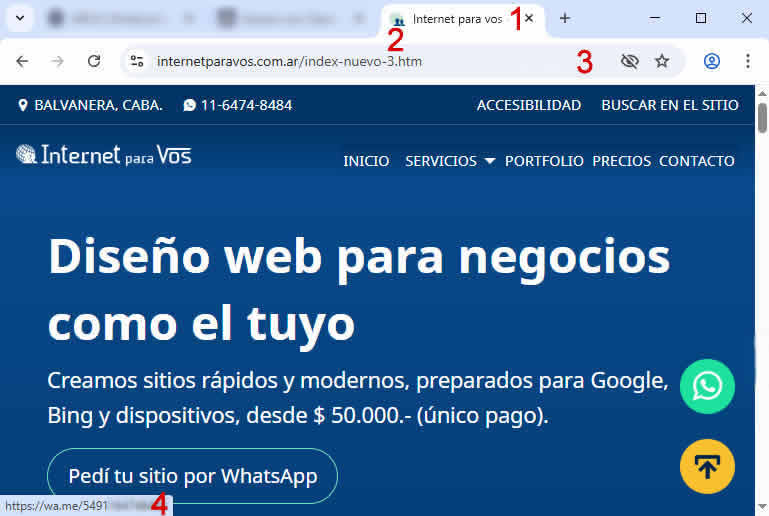This screenshot has height=516, width=769.
Task: View site information icon in address bar
Action: tap(137, 61)
